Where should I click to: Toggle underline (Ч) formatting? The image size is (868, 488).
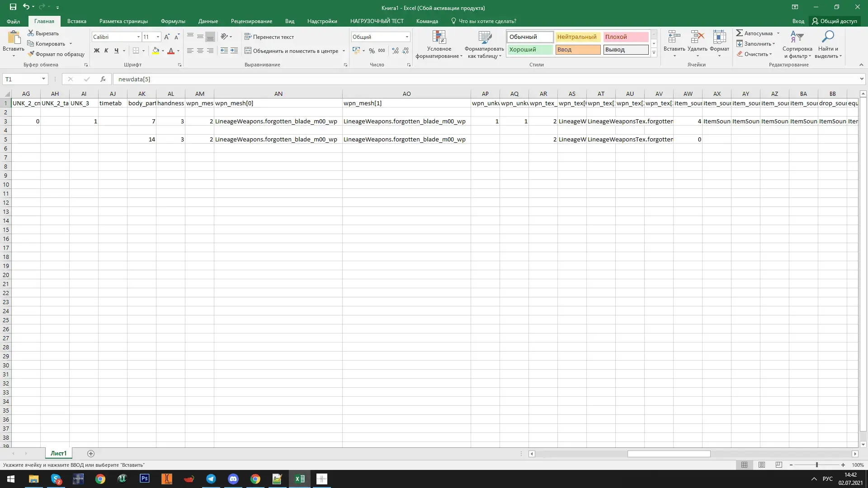116,51
